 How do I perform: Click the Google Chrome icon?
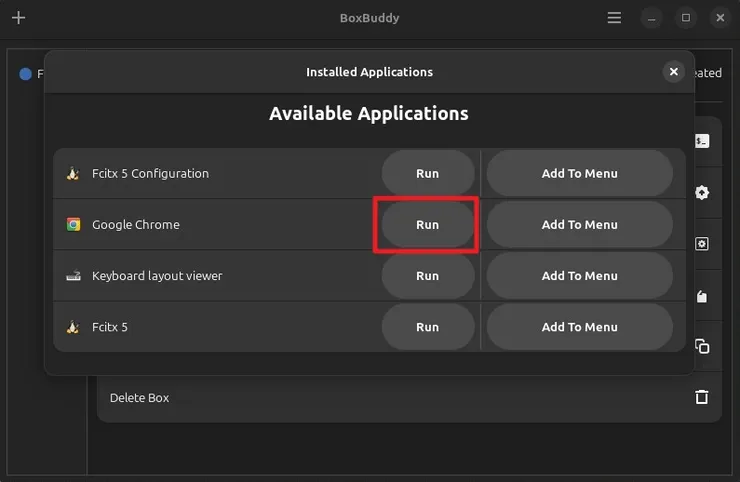73,225
